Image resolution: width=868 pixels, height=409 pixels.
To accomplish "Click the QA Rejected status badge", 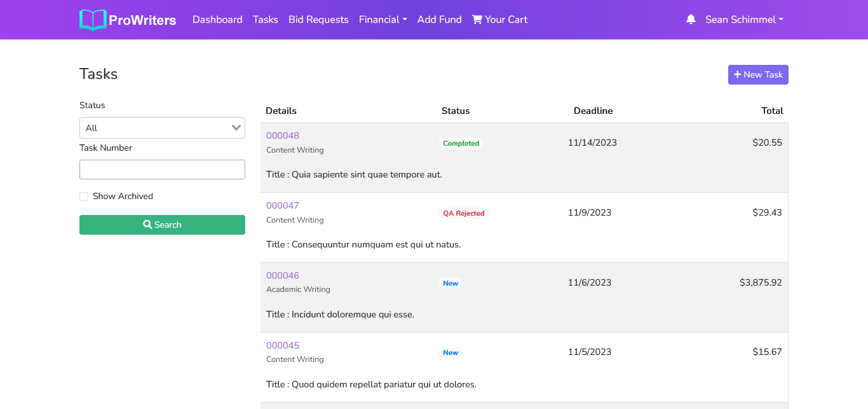I will [463, 214].
